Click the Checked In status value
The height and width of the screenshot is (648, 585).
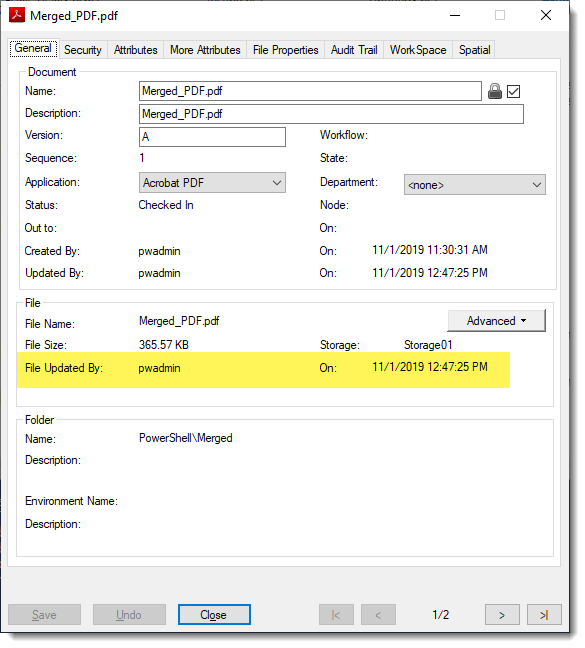click(x=166, y=205)
